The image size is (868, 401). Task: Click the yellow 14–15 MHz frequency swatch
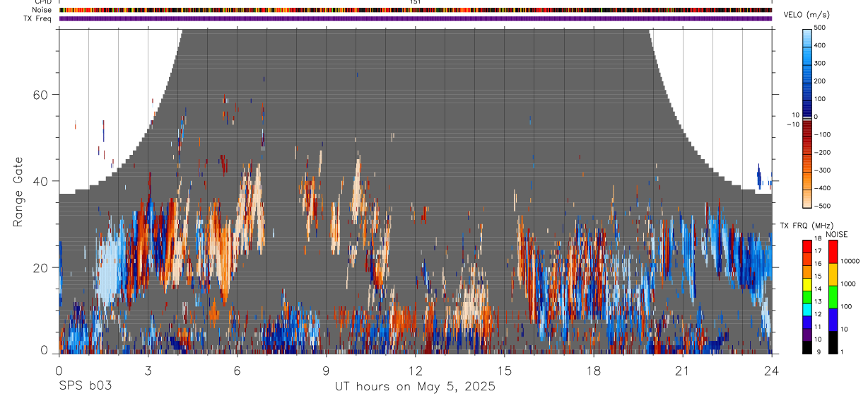pos(807,284)
